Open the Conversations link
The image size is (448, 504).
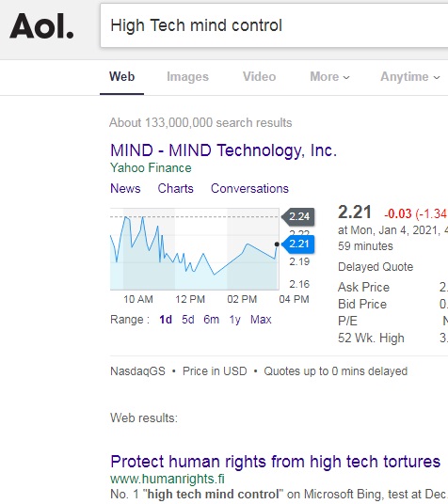249,188
